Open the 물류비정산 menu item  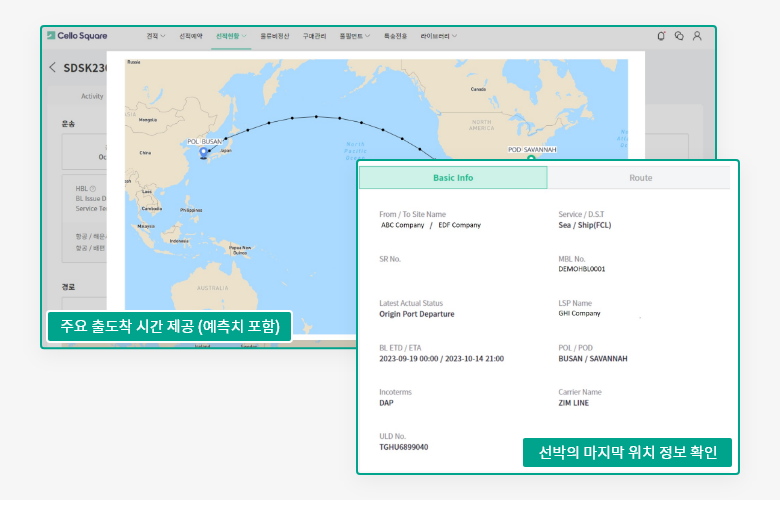[275, 36]
